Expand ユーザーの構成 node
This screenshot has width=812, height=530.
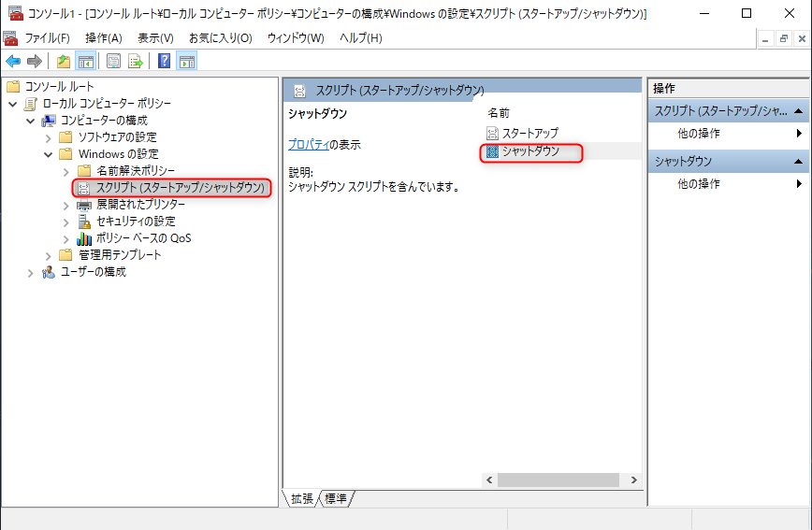tap(31, 273)
